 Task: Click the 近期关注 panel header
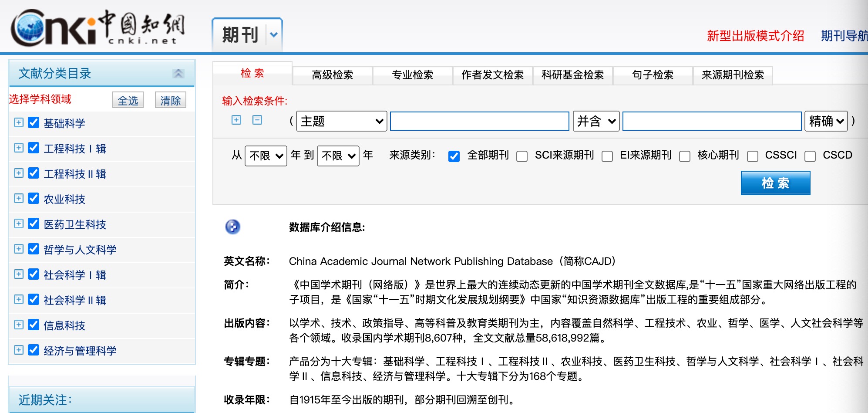point(102,399)
